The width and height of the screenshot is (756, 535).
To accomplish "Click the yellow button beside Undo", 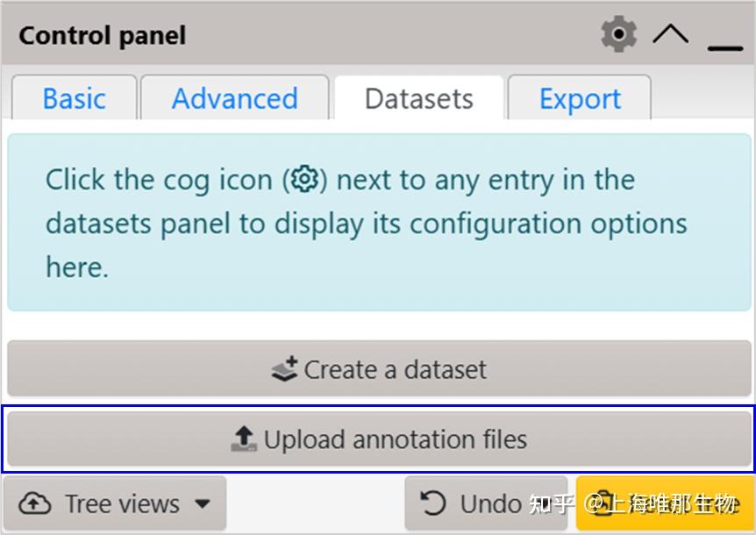I will (665, 503).
